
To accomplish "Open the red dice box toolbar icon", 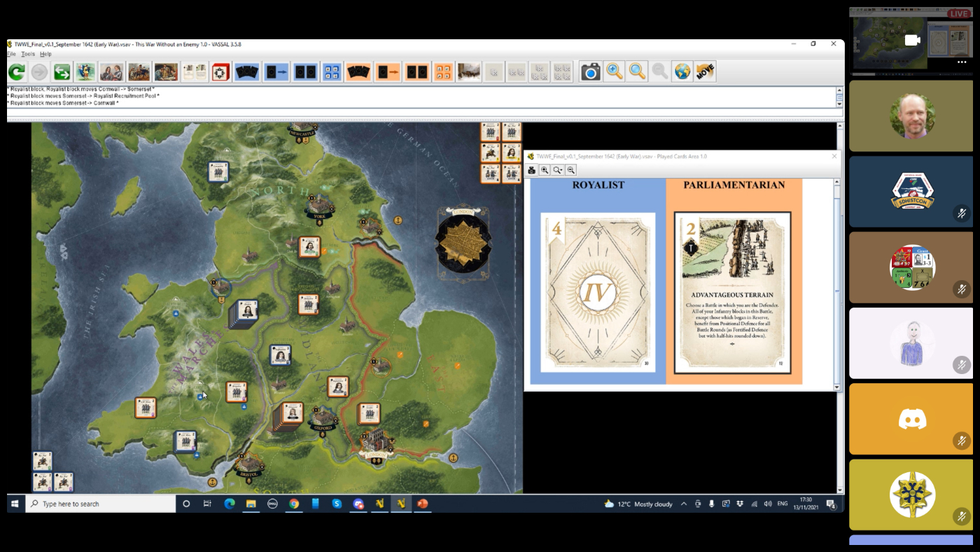I will click(221, 71).
